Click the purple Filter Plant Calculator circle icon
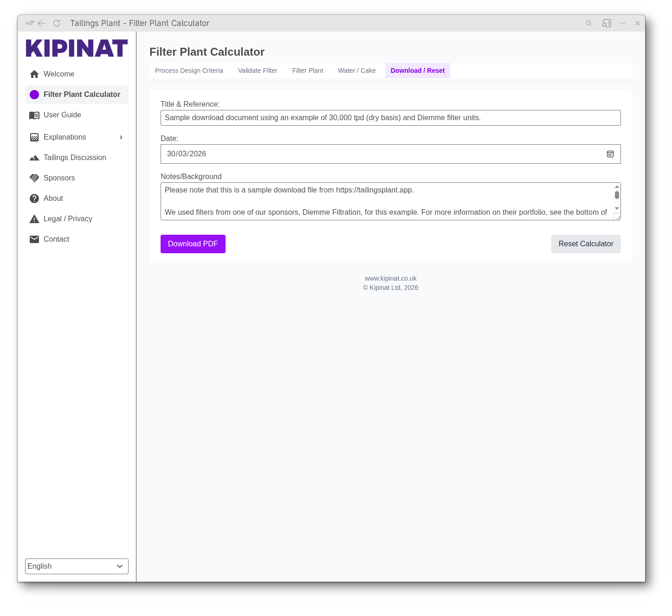 (34, 95)
